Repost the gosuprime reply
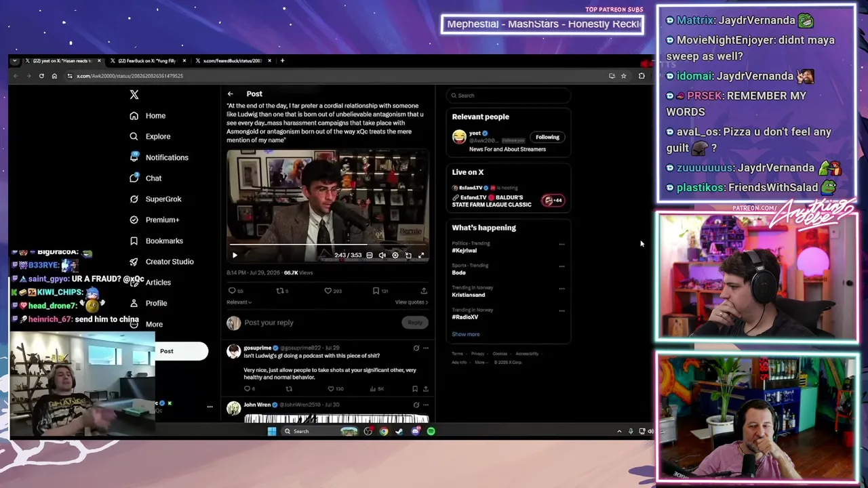The image size is (868, 488). pos(289,389)
